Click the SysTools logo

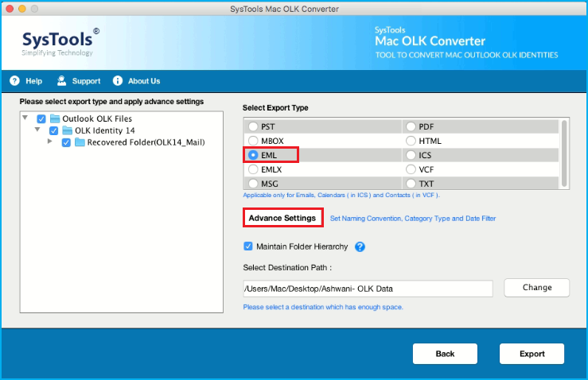click(x=60, y=42)
